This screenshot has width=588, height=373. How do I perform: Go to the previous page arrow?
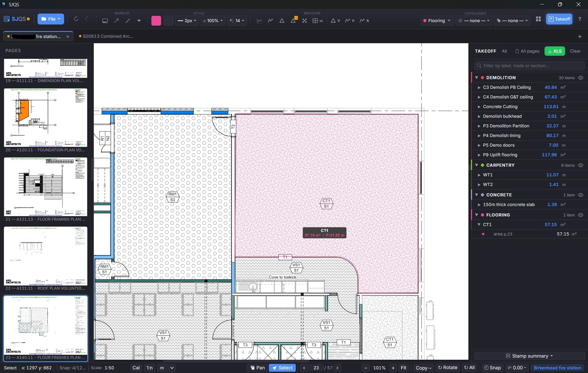[x=304, y=368]
